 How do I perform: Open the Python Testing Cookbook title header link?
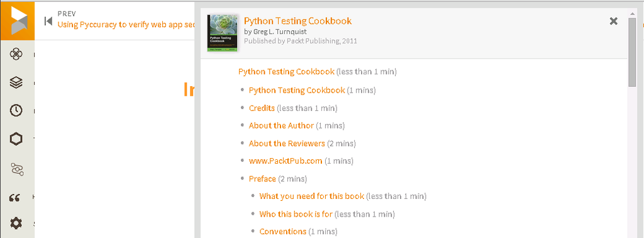click(x=297, y=21)
